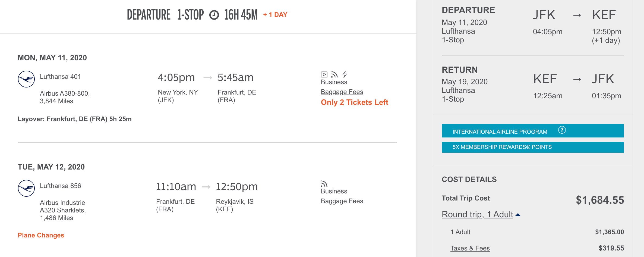Click the JFK to KEF departure arrow
Viewport: 644px width, 257px height.
pos(577,15)
